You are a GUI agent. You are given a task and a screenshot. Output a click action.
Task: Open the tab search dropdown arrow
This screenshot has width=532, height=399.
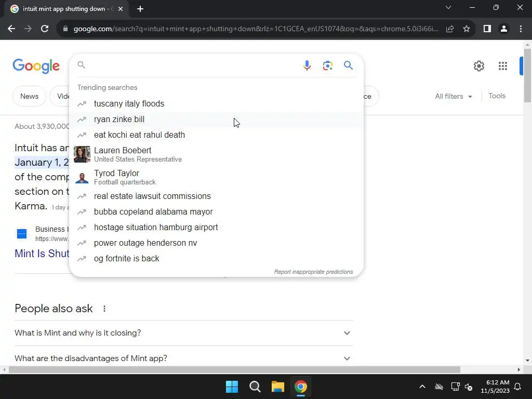point(448,7)
